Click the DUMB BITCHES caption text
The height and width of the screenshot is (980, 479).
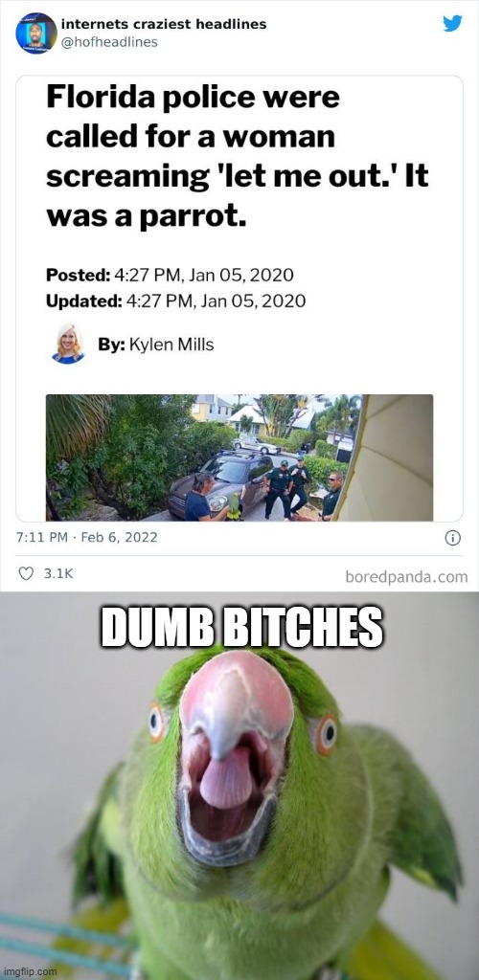click(241, 627)
